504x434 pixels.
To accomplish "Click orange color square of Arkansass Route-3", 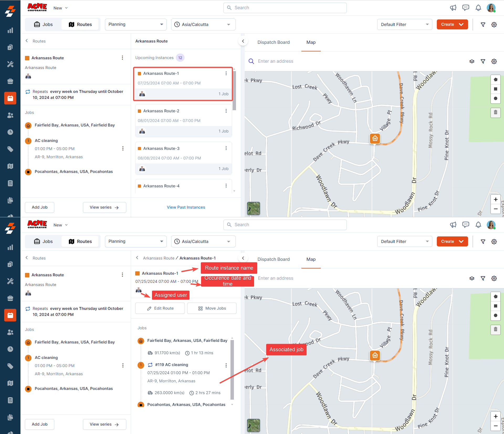I will point(140,149).
